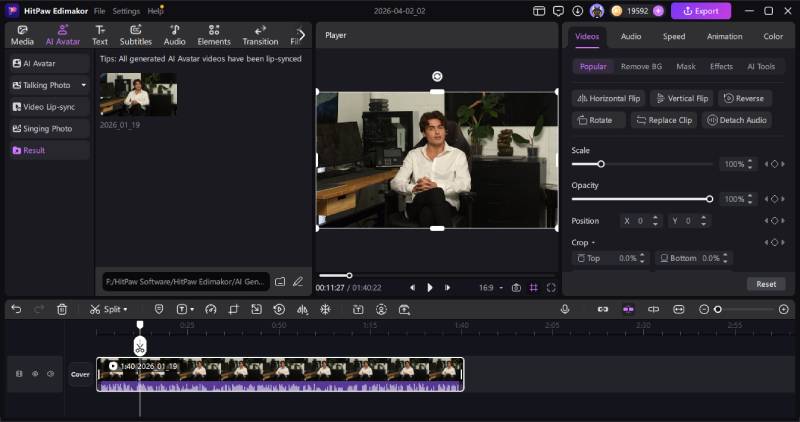The width and height of the screenshot is (800, 422).
Task: Zoom in timeline with the plus icon
Action: pos(784,309)
